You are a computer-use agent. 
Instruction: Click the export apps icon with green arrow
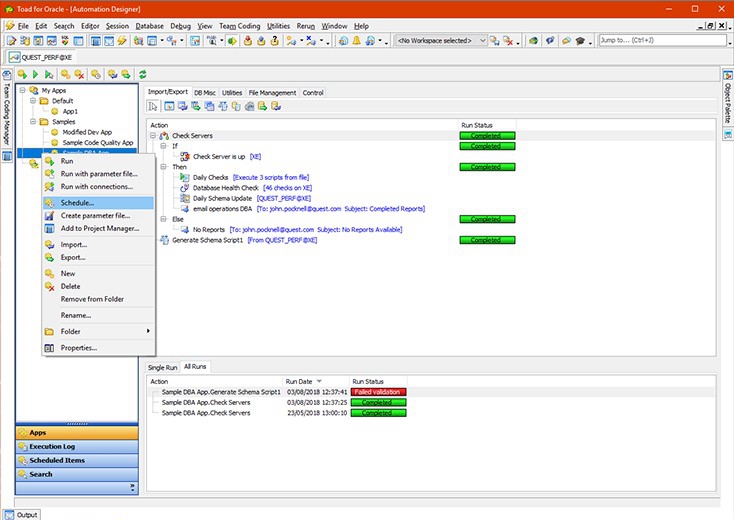point(126,74)
